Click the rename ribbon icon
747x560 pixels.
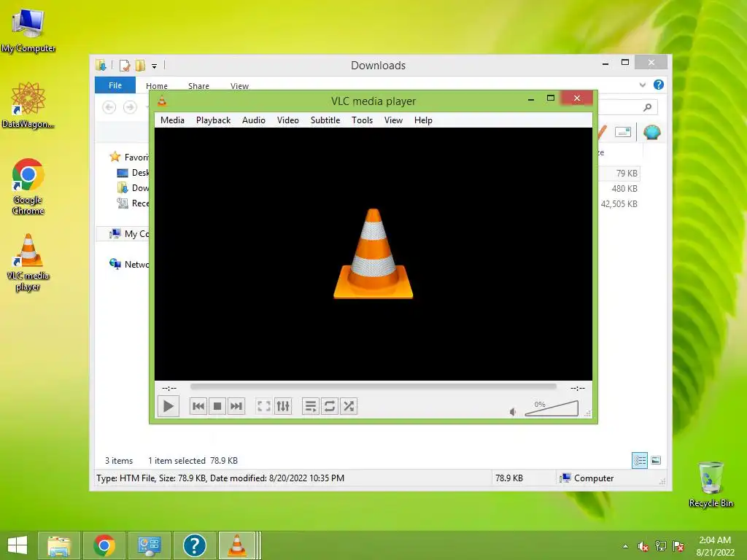pyautogui.click(x=623, y=132)
